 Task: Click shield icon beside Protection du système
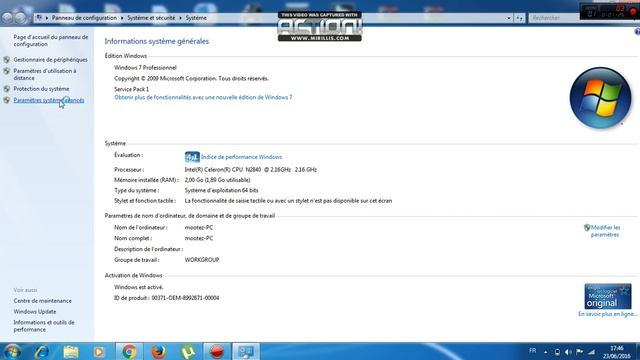(7, 89)
